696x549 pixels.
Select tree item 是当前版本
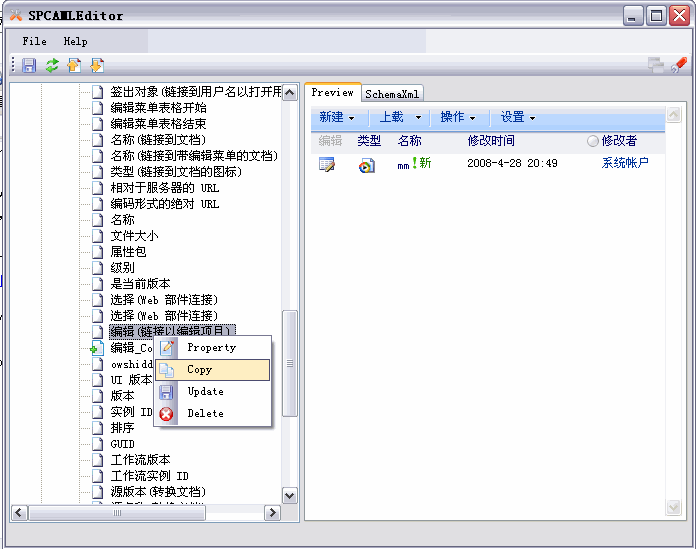click(x=140, y=284)
